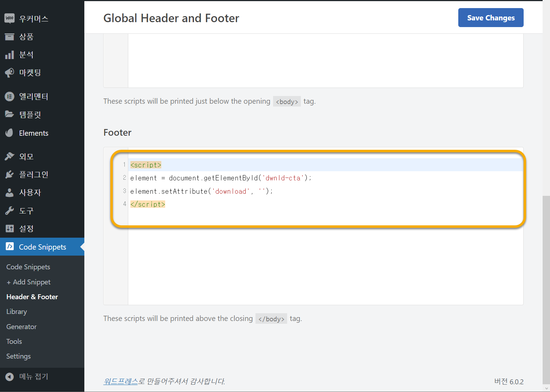The height and width of the screenshot is (392, 550).
Task: Open the Generator submenu link
Action: pyautogui.click(x=21, y=327)
